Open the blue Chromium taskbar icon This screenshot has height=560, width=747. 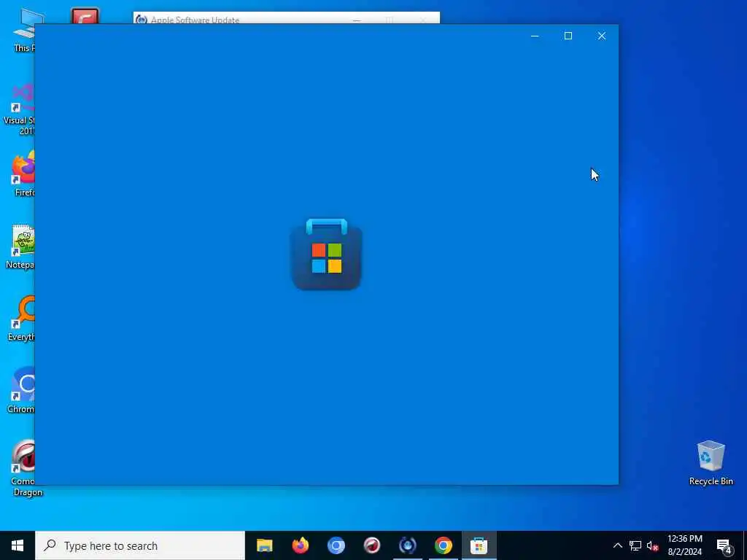[x=336, y=545]
